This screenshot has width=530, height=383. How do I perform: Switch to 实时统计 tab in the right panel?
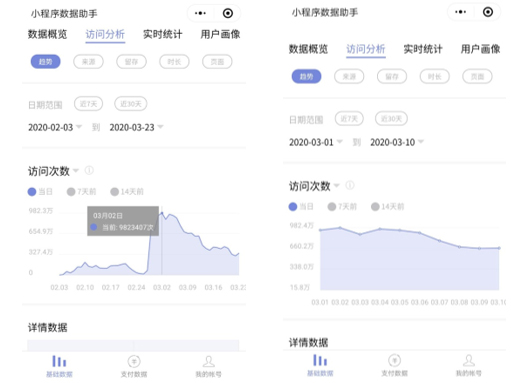pos(423,49)
